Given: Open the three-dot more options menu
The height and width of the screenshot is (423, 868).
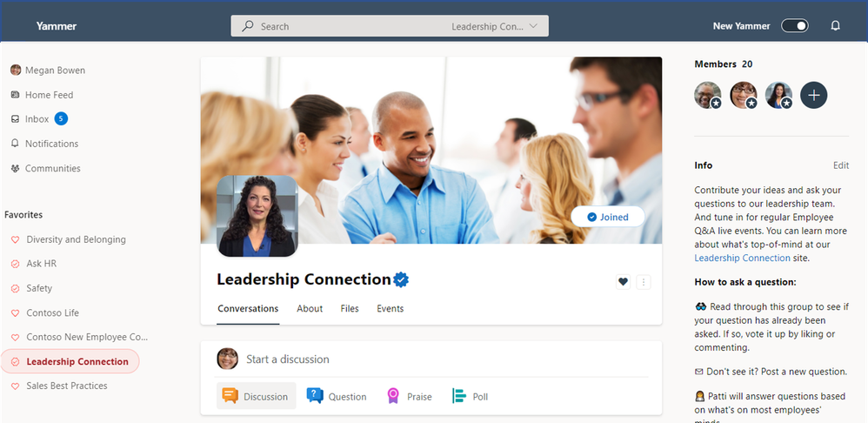Looking at the screenshot, I should (x=644, y=282).
